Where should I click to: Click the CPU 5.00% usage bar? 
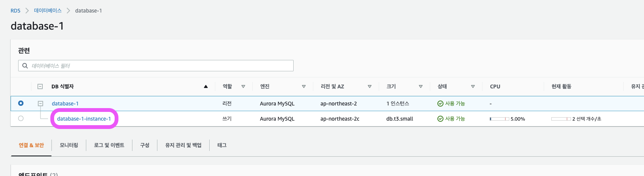[499, 119]
